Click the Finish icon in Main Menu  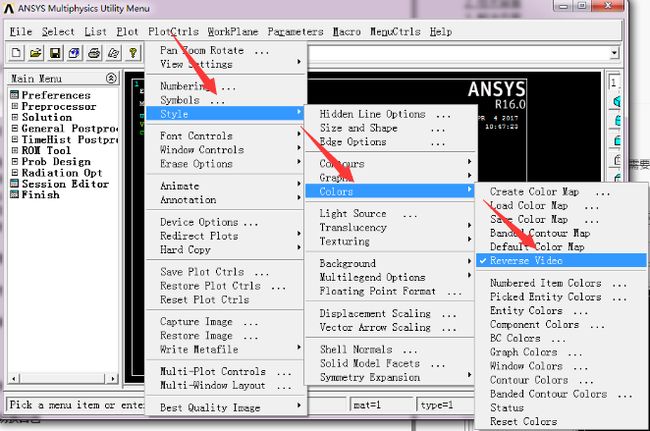click(x=15, y=194)
